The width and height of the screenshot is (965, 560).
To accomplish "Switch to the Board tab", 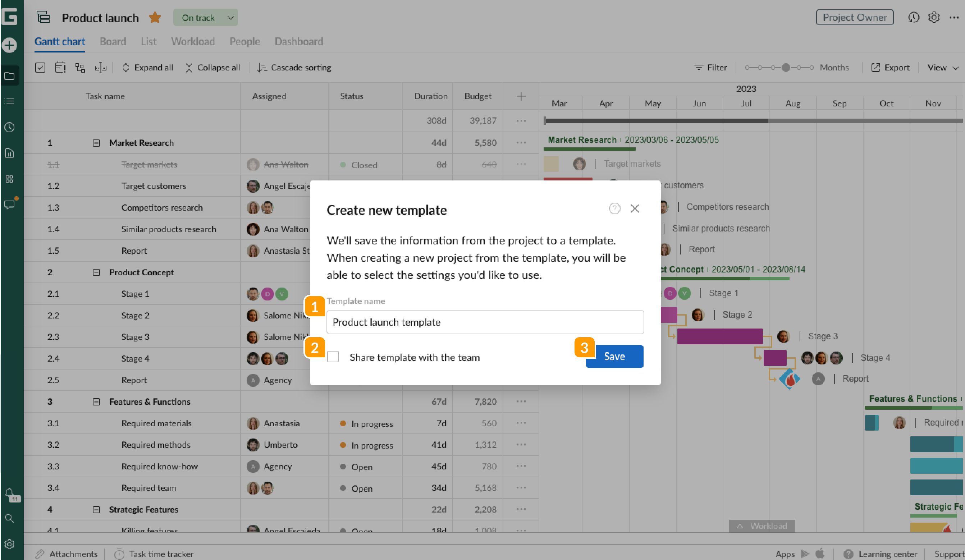I will (x=113, y=41).
